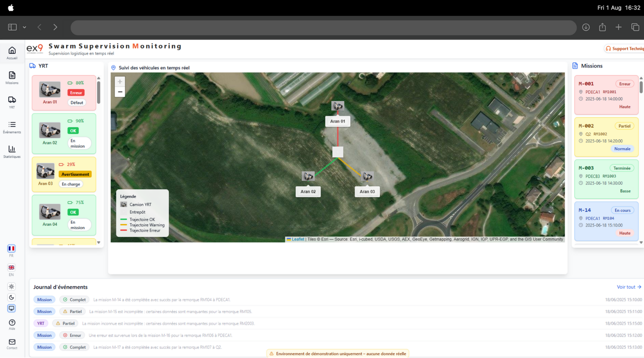
Task: Open the Accueil home page
Action: coord(12,53)
